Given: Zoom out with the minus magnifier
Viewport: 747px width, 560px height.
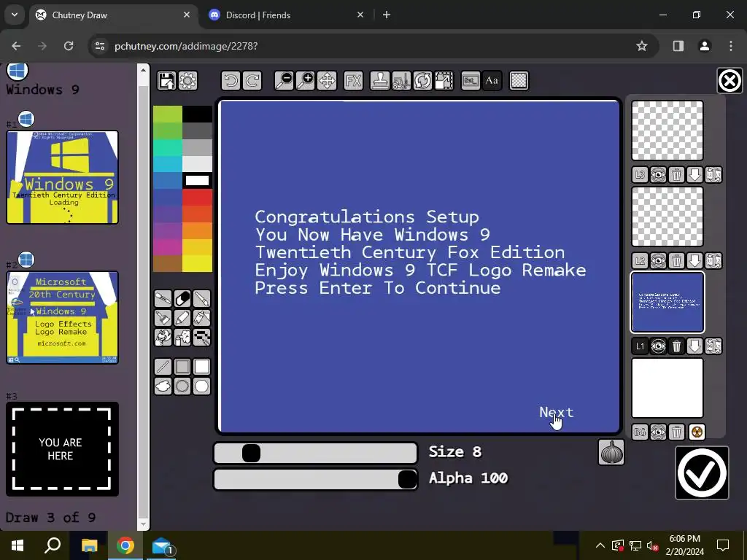Looking at the screenshot, I should tap(284, 80).
